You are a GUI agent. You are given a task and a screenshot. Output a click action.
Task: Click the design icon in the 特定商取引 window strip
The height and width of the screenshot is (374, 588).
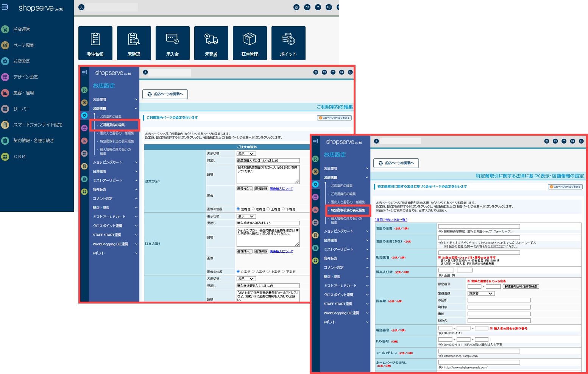315,197
